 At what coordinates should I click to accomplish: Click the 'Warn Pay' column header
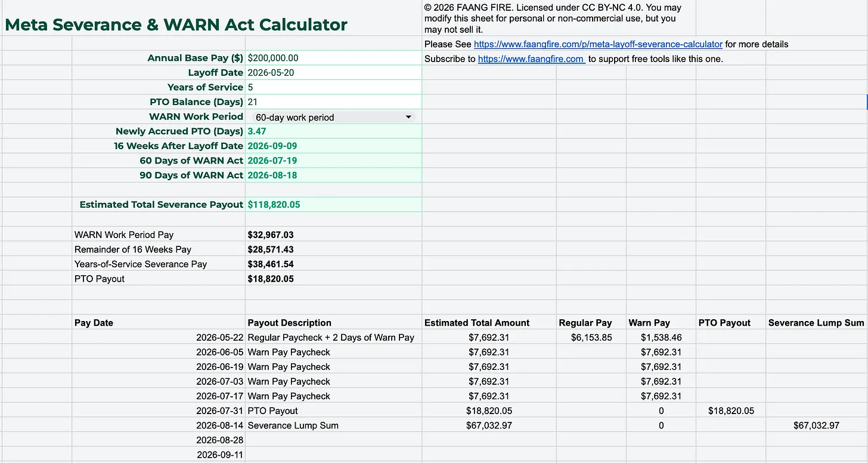pyautogui.click(x=649, y=323)
